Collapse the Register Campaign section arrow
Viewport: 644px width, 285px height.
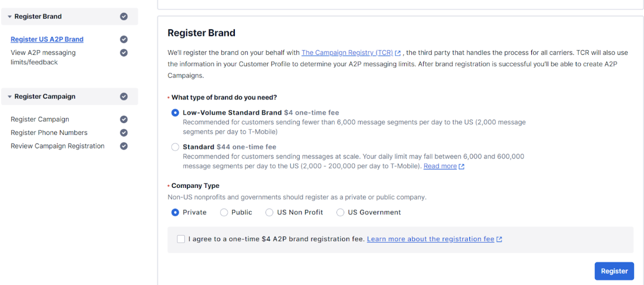10,97
